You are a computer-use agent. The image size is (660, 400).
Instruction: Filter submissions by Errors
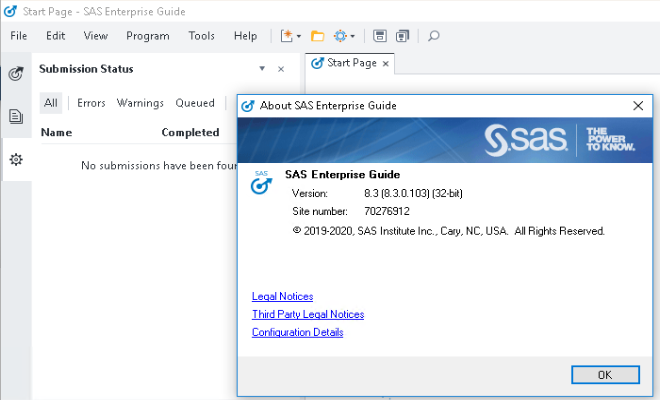point(91,103)
